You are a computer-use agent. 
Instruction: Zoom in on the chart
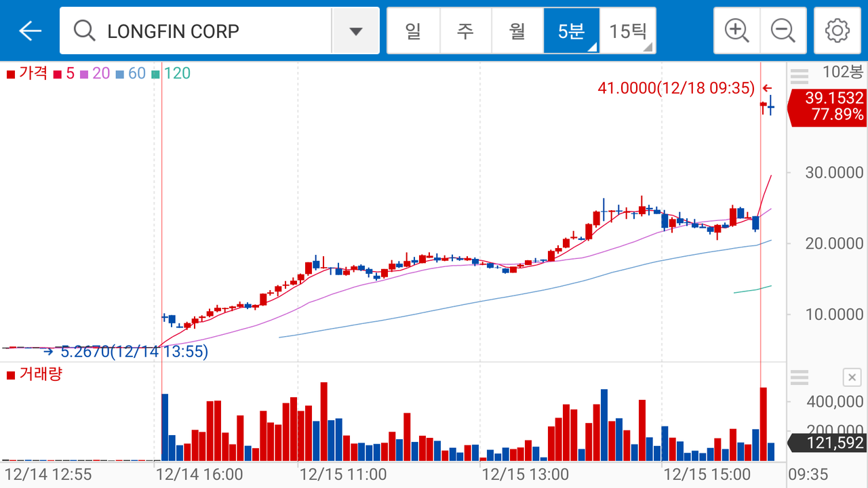click(x=736, y=30)
